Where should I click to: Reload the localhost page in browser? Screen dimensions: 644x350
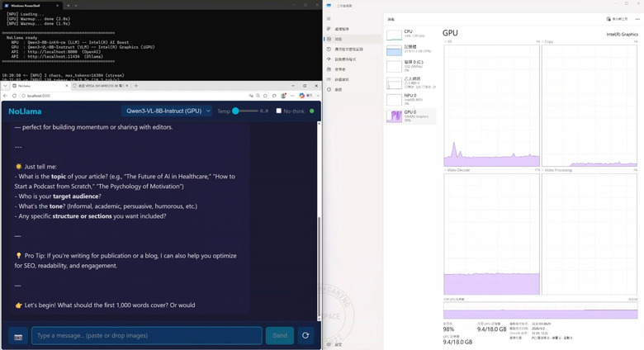coord(14,96)
